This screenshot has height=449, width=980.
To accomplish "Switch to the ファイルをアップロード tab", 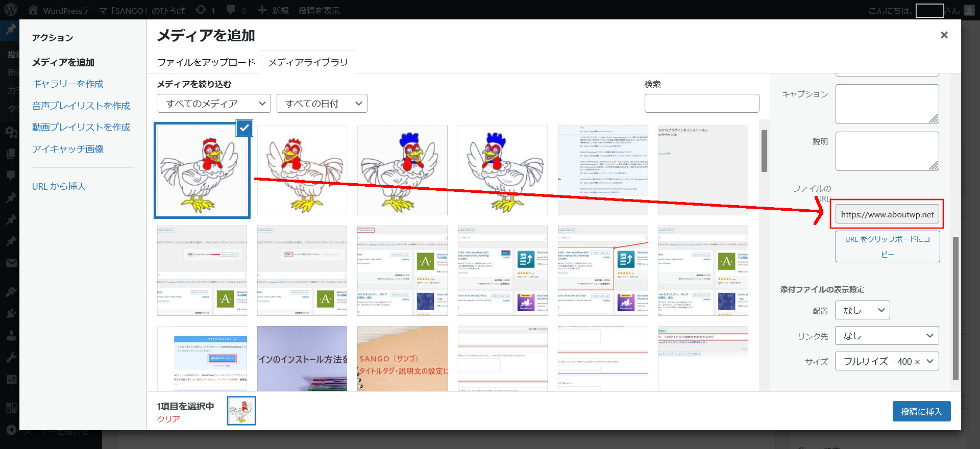I will (x=206, y=62).
